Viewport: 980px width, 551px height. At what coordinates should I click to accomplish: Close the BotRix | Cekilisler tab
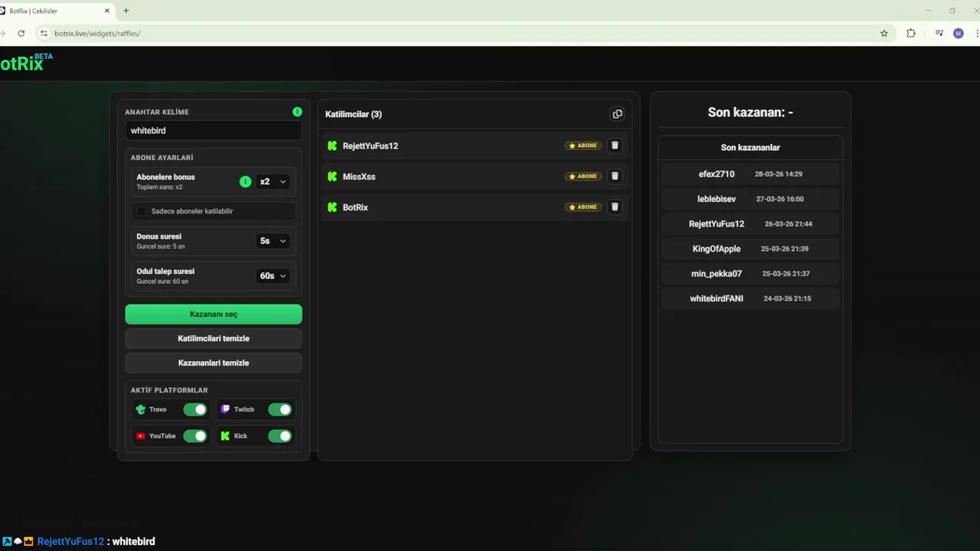click(107, 11)
